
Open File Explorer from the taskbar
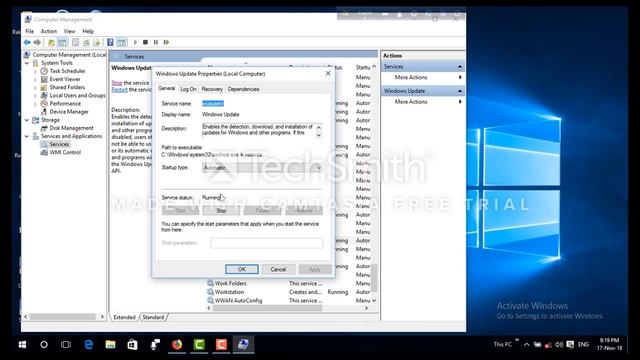click(110, 345)
